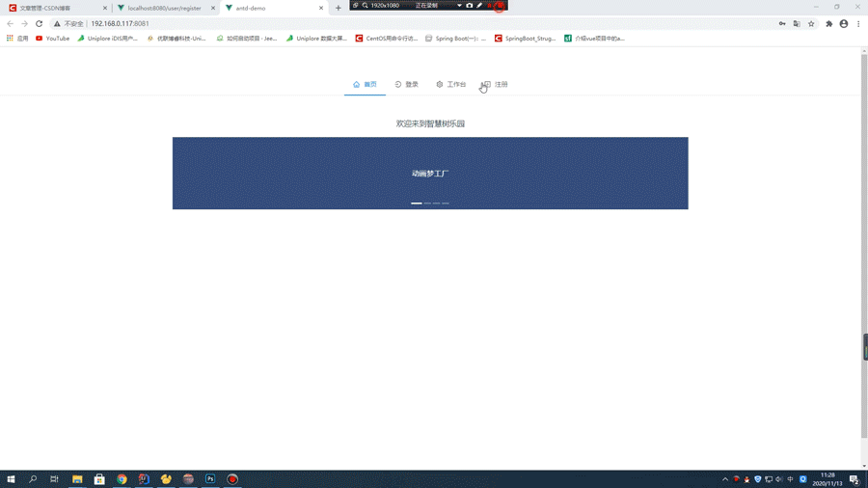This screenshot has width=868, height=488.
Task: Open IntelliJ IDEA from the taskbar
Action: tap(144, 479)
